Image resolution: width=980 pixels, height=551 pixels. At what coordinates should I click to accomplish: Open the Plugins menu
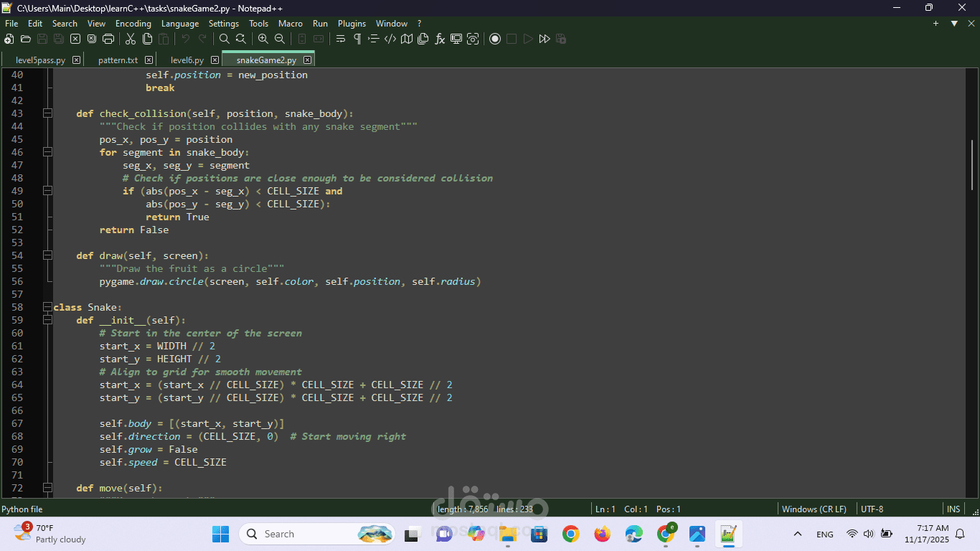click(352, 24)
